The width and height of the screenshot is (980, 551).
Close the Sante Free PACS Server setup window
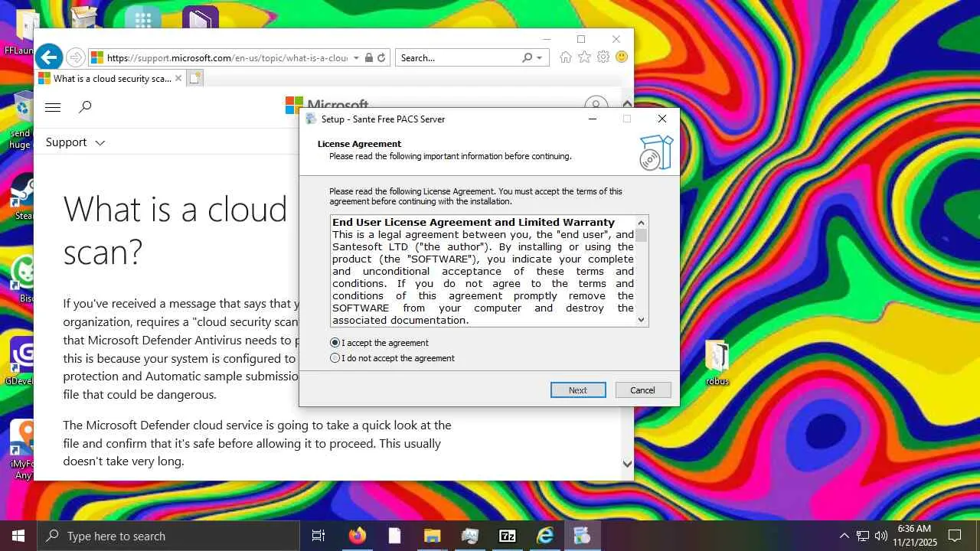click(x=662, y=119)
